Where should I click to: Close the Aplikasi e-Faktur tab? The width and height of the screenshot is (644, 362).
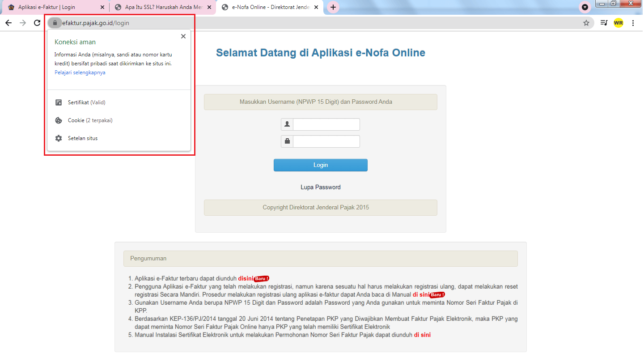tap(102, 7)
